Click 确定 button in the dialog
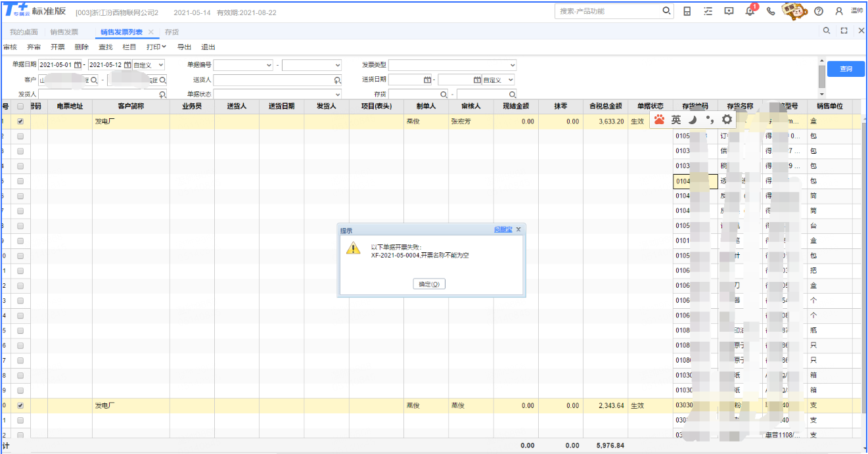 pos(430,284)
